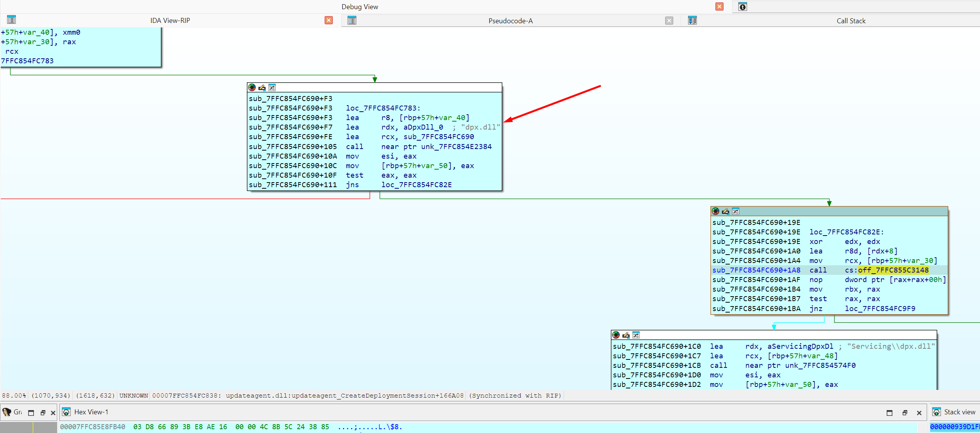Viewport: 980px width, 433px height.
Task: Click zoom level 88.00% in status bar
Action: [x=14, y=396]
